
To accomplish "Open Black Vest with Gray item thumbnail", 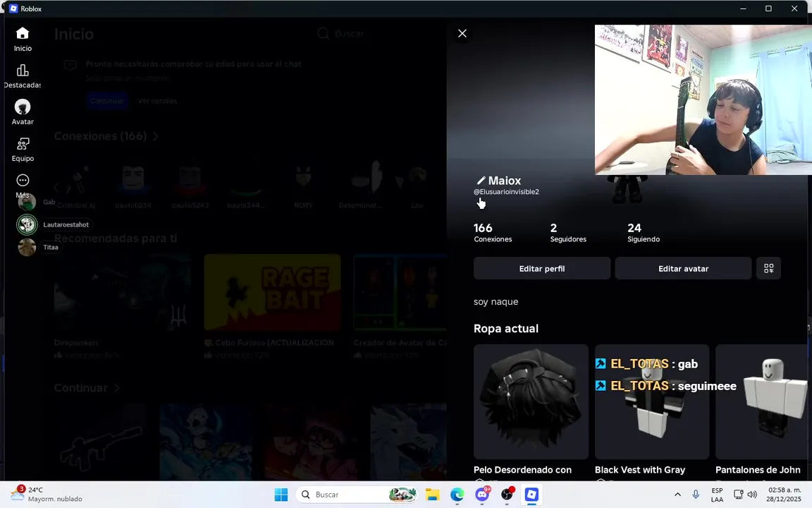I will [x=651, y=401].
